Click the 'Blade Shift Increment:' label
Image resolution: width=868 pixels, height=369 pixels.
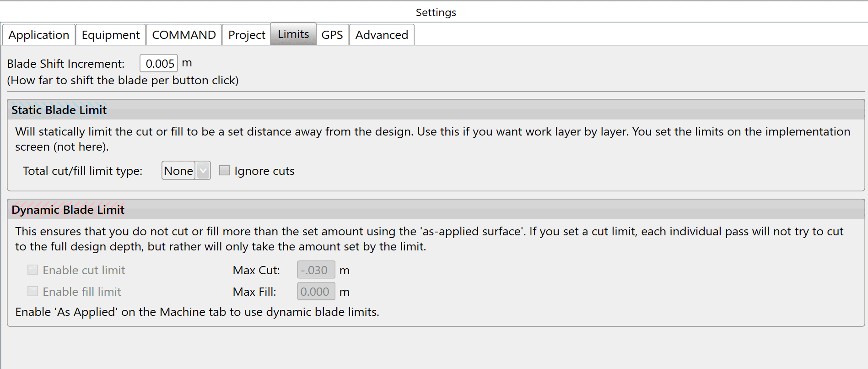tap(66, 64)
